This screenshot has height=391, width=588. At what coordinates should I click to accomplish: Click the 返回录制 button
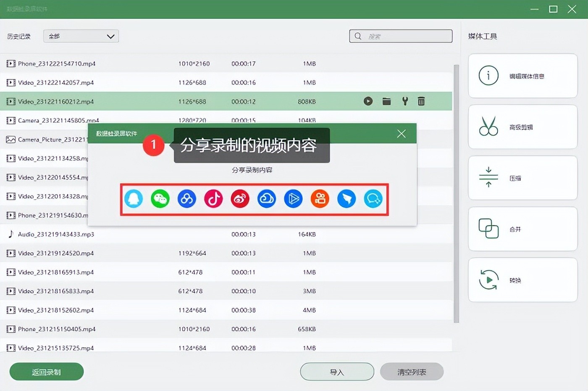click(x=47, y=372)
